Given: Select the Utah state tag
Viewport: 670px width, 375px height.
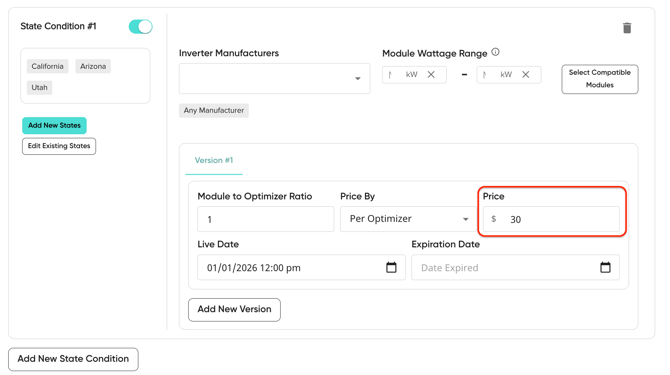Looking at the screenshot, I should (x=39, y=88).
